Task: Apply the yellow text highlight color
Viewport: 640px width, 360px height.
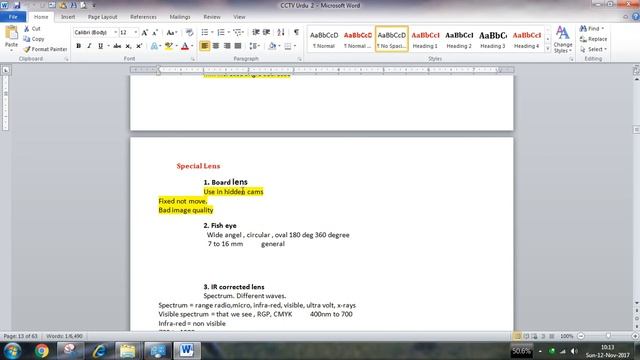Action: tap(168, 46)
